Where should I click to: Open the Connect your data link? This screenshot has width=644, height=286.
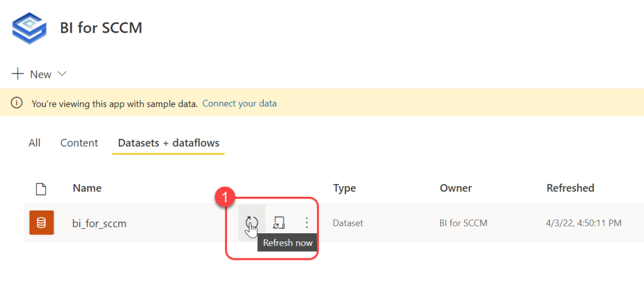(239, 103)
